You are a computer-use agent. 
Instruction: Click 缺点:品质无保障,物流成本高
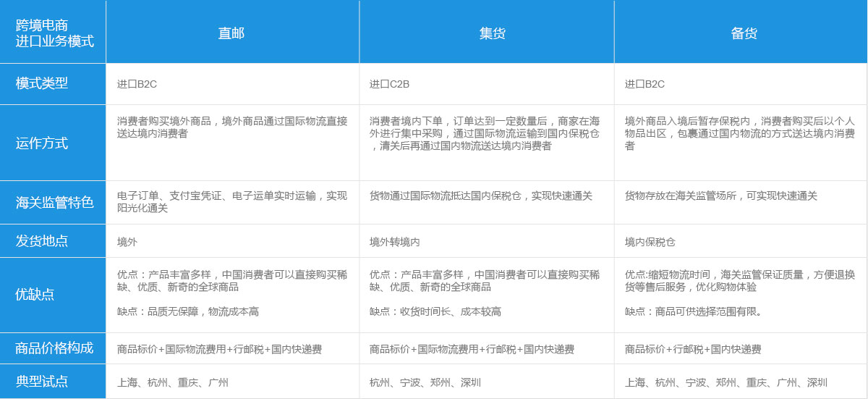point(188,312)
